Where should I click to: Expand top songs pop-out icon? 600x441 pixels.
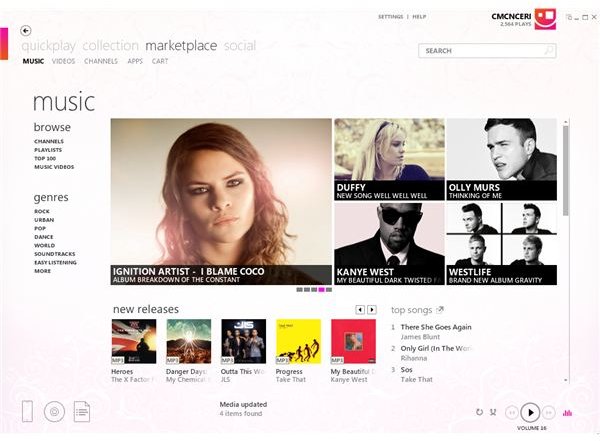440,309
